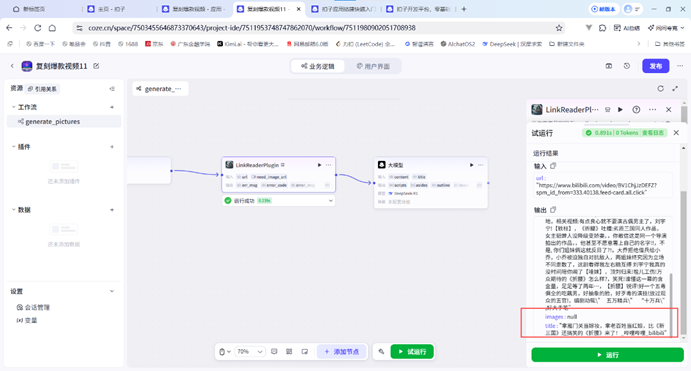Screen dimensions: 691x371
Task: Select the mouse interaction mode dropdown
Action: (x=225, y=352)
